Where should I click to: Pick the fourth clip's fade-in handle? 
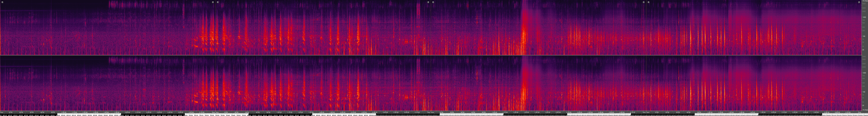(649, 2)
